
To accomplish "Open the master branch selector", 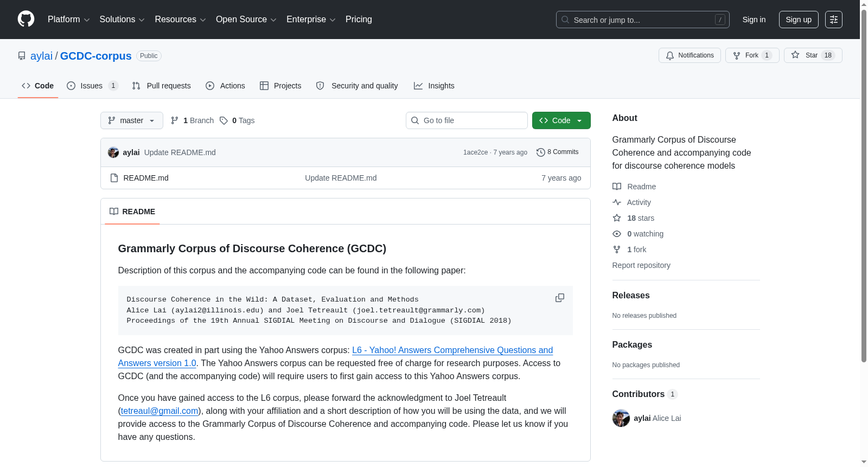I will tap(132, 120).
